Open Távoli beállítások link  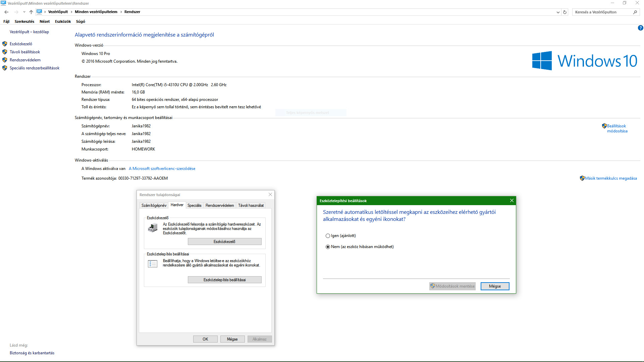pyautogui.click(x=25, y=52)
